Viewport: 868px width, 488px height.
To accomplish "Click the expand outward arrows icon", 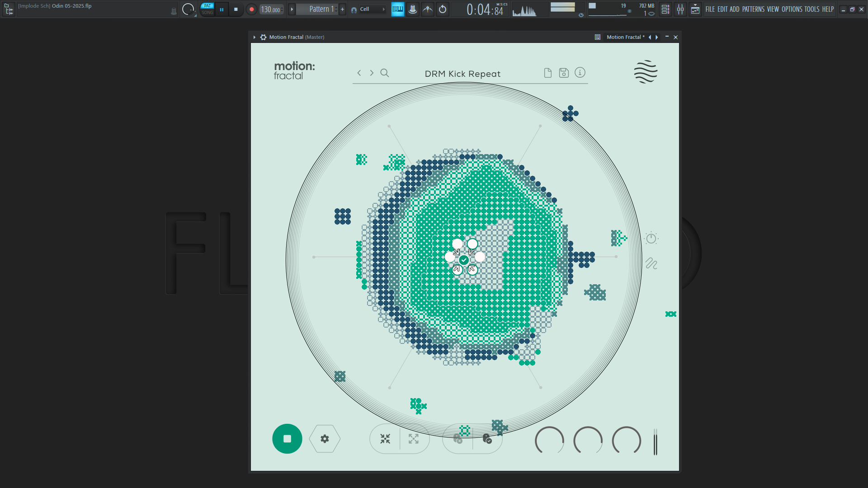I will click(x=414, y=439).
